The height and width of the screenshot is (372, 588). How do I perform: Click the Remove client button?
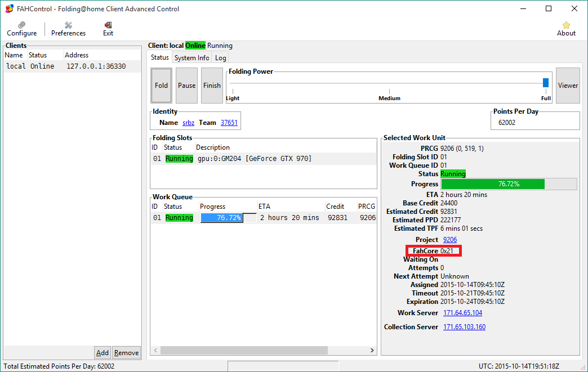(126, 352)
